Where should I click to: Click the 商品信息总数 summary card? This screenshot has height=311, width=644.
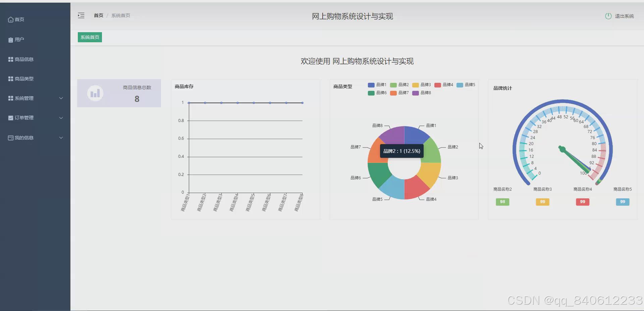click(119, 93)
